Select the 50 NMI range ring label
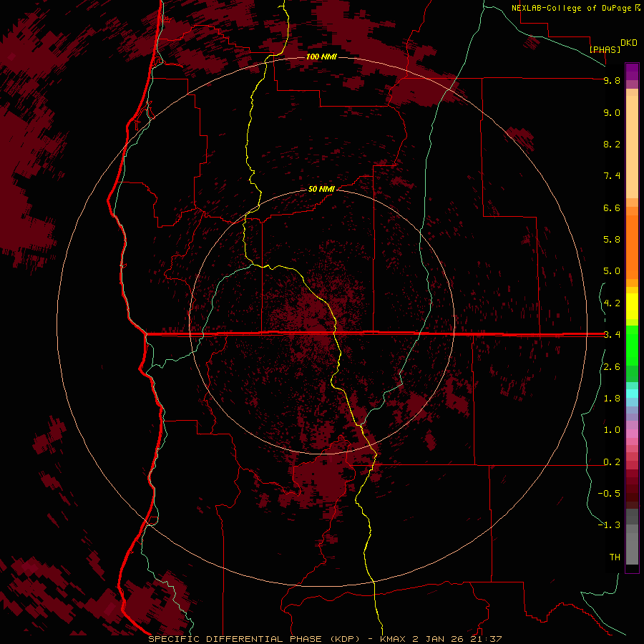 pyautogui.click(x=321, y=190)
